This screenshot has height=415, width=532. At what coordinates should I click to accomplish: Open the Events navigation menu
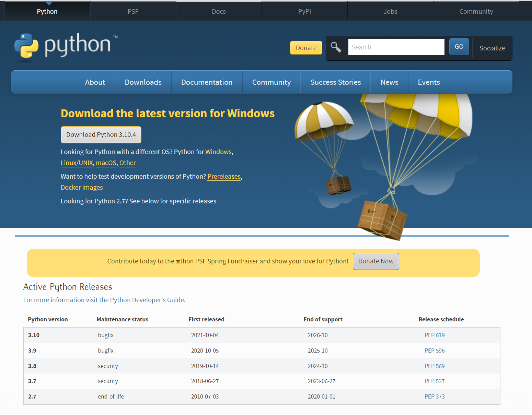[x=429, y=82]
